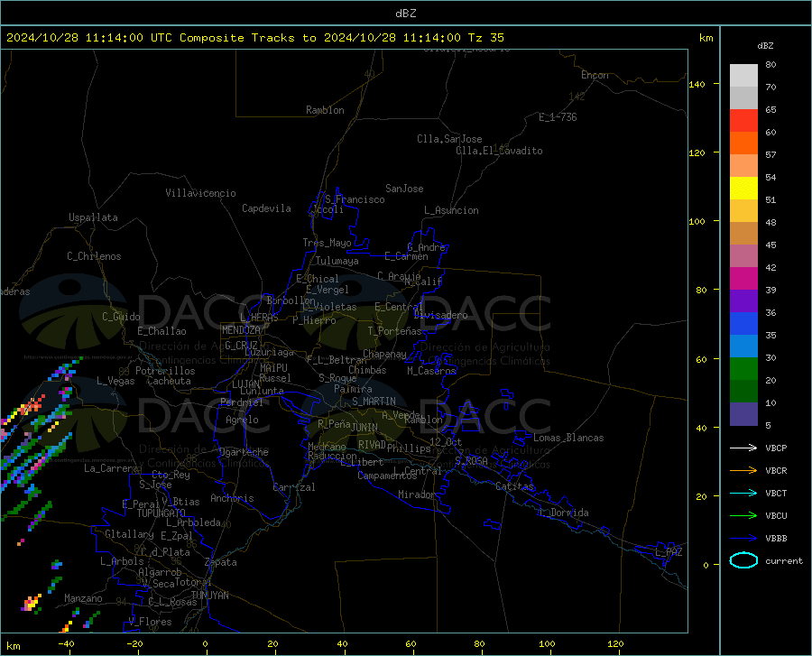Select the light blue 35 dBZ swatch

click(743, 346)
